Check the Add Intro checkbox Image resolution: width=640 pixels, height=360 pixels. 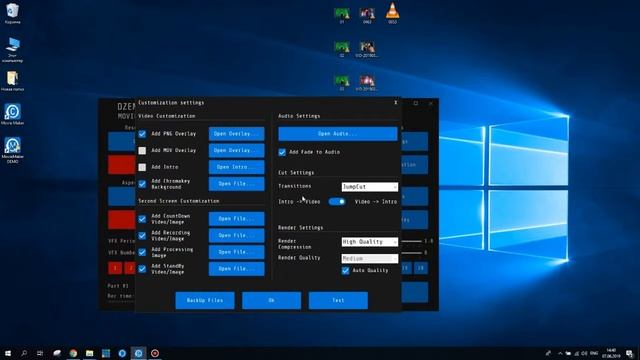(142, 167)
